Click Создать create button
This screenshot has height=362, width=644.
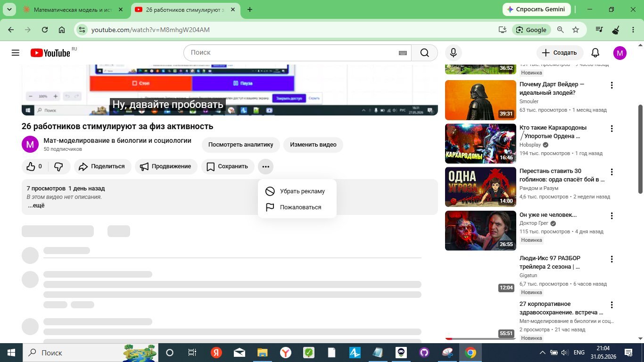tap(560, 53)
